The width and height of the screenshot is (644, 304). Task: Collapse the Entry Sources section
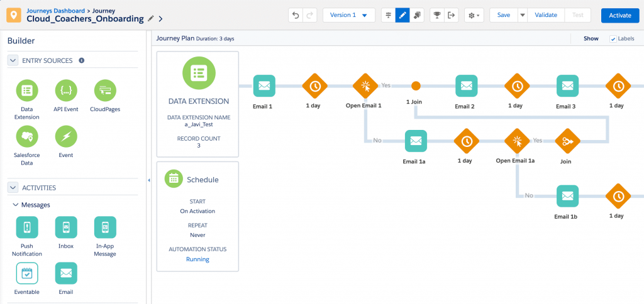[x=13, y=60]
